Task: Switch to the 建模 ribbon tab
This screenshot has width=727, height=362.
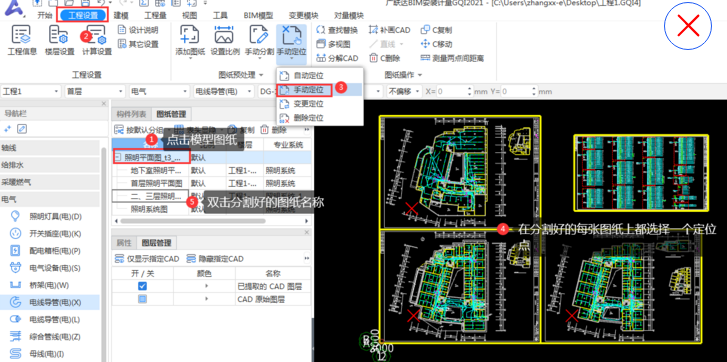Action: [x=121, y=15]
